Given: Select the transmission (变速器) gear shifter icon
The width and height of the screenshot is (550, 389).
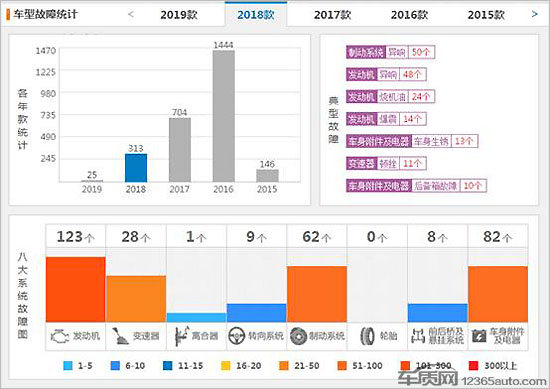Looking at the screenshot, I should pyautogui.click(x=121, y=336).
